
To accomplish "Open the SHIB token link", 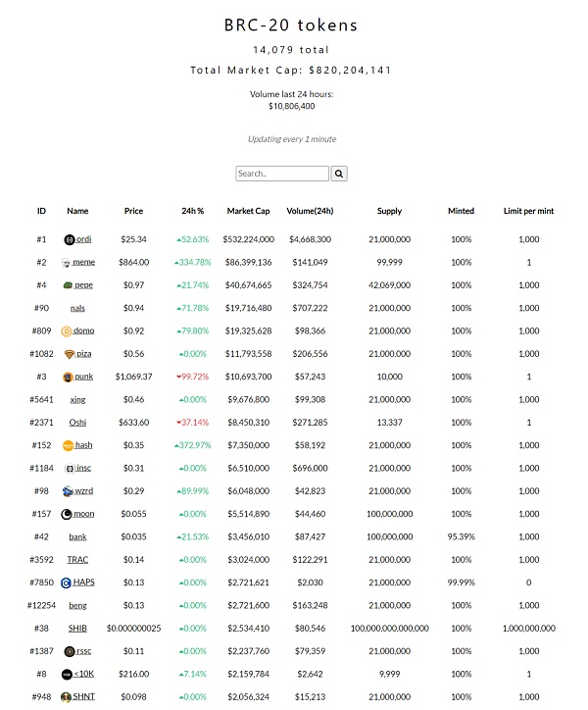I will coord(77,629).
